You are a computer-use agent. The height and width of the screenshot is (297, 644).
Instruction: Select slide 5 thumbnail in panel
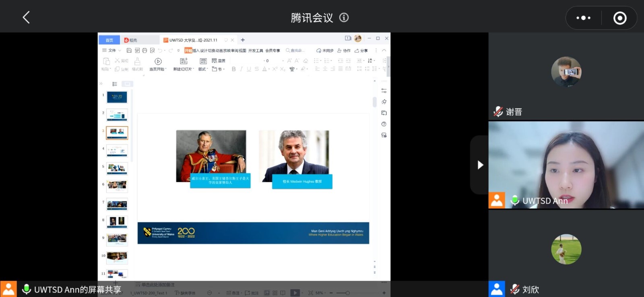tap(117, 168)
